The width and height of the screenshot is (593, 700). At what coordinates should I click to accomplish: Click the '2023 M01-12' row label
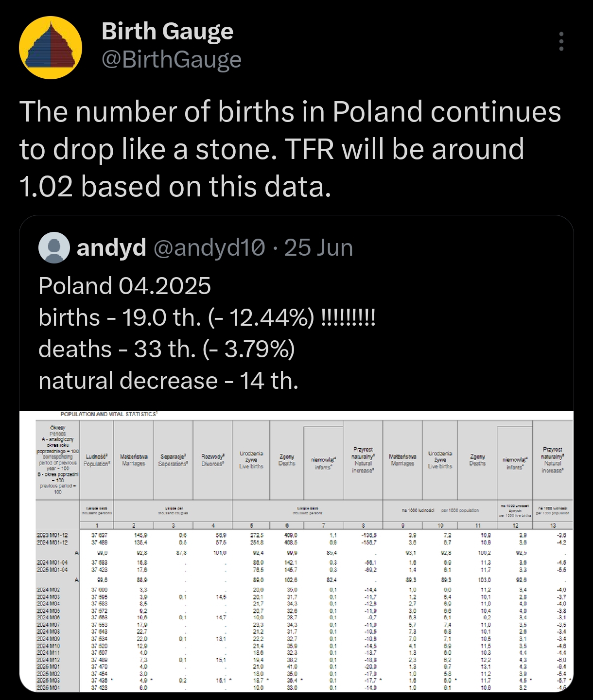point(52,535)
